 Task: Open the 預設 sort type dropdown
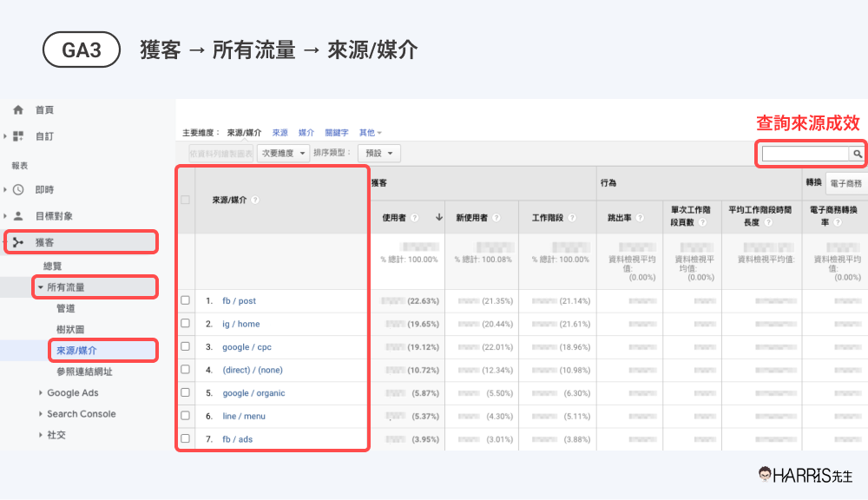pos(379,154)
